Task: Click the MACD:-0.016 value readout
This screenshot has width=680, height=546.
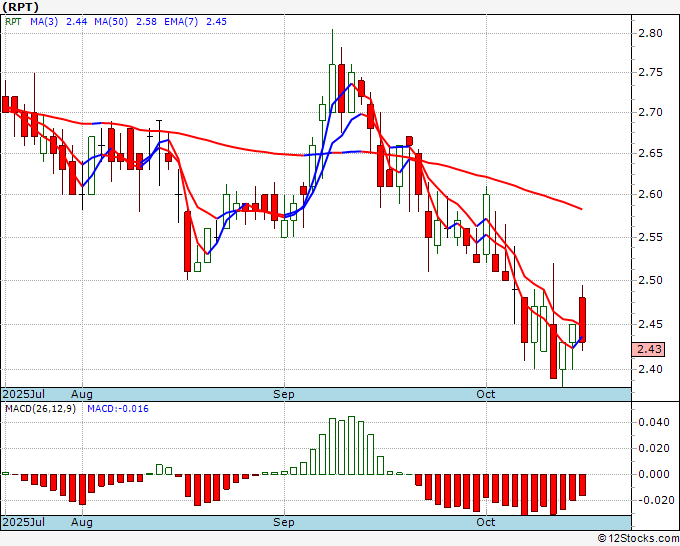Action: click(118, 409)
